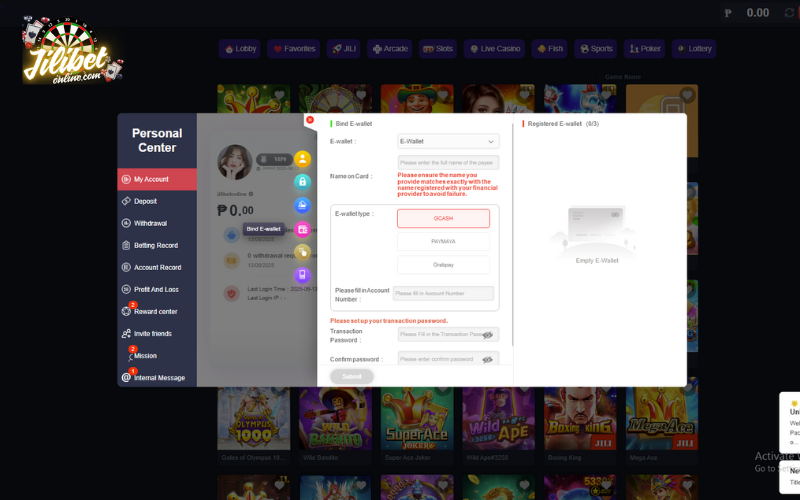This screenshot has width=800, height=500.
Task: Click the Submit button
Action: pyautogui.click(x=352, y=377)
